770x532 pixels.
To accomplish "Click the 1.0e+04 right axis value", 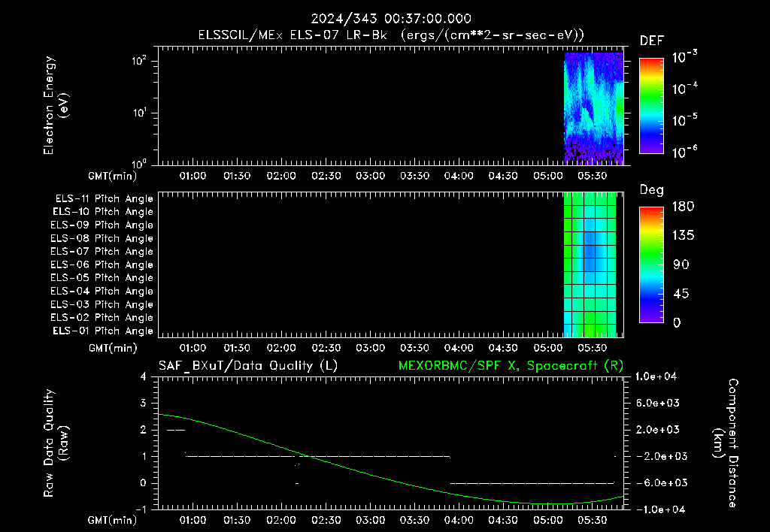I will click(x=656, y=376).
